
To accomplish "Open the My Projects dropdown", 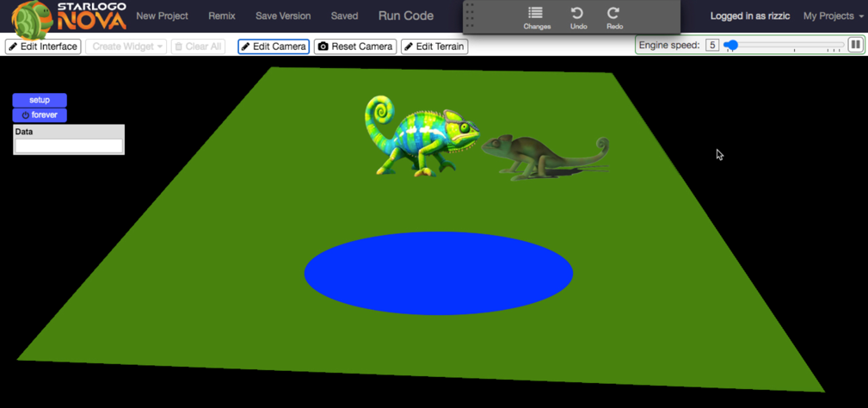I will (x=833, y=16).
